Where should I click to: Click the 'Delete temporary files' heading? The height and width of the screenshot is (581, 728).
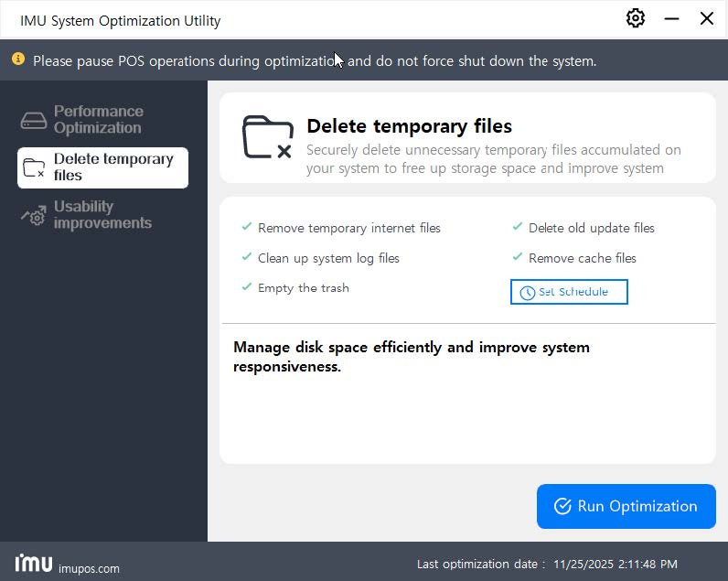coord(409,126)
